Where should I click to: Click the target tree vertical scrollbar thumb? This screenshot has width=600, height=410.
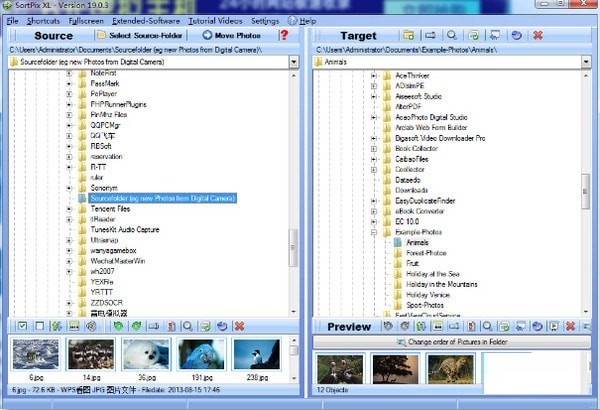click(585, 191)
